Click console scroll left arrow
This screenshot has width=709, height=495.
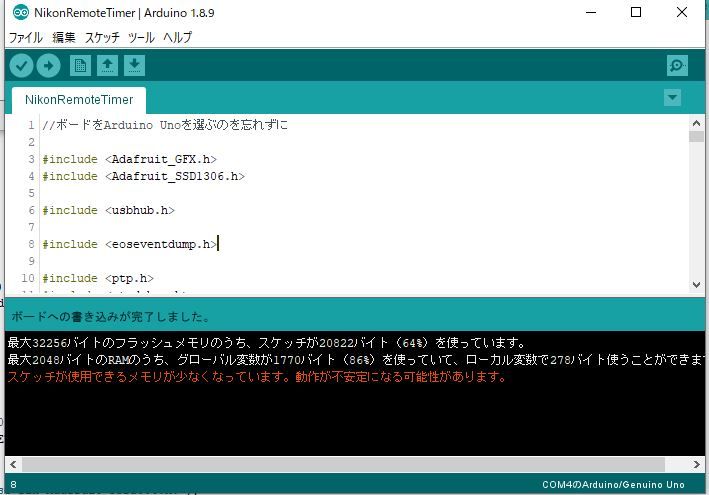click(x=13, y=464)
